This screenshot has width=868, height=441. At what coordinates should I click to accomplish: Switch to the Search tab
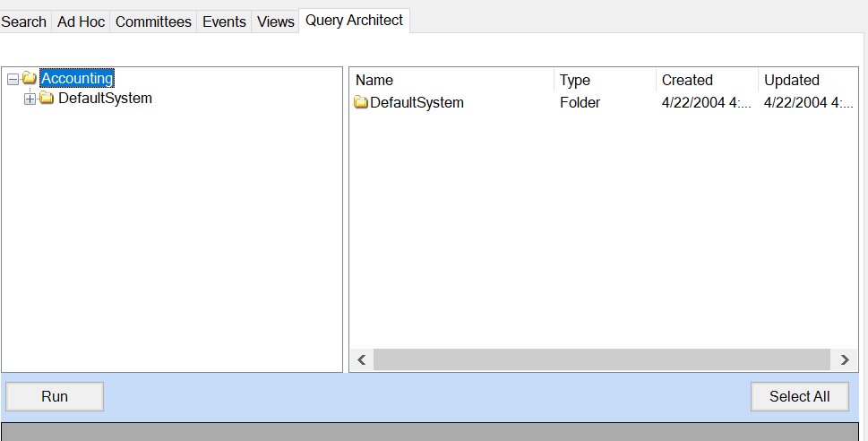coord(23,22)
